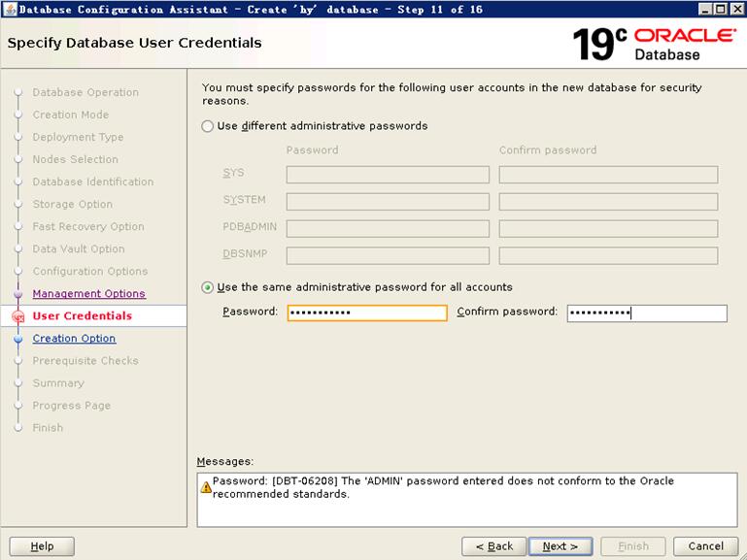Click the SYS password field

(x=388, y=175)
